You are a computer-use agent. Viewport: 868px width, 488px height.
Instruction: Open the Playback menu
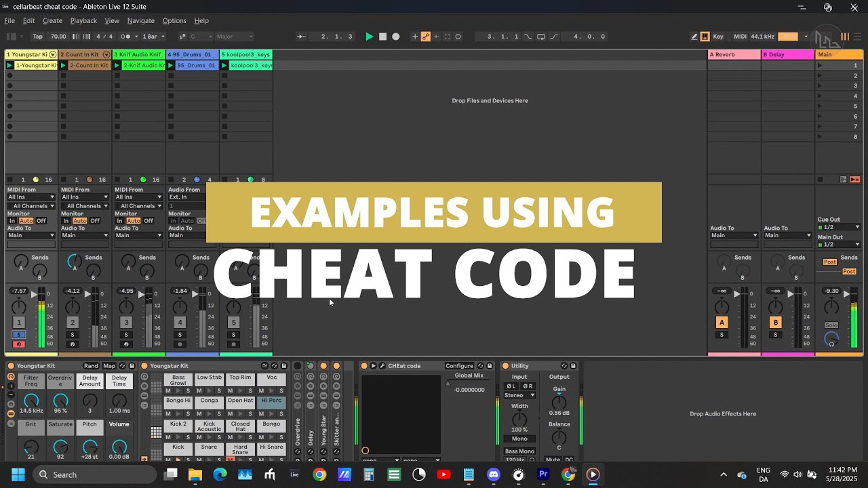coord(83,20)
